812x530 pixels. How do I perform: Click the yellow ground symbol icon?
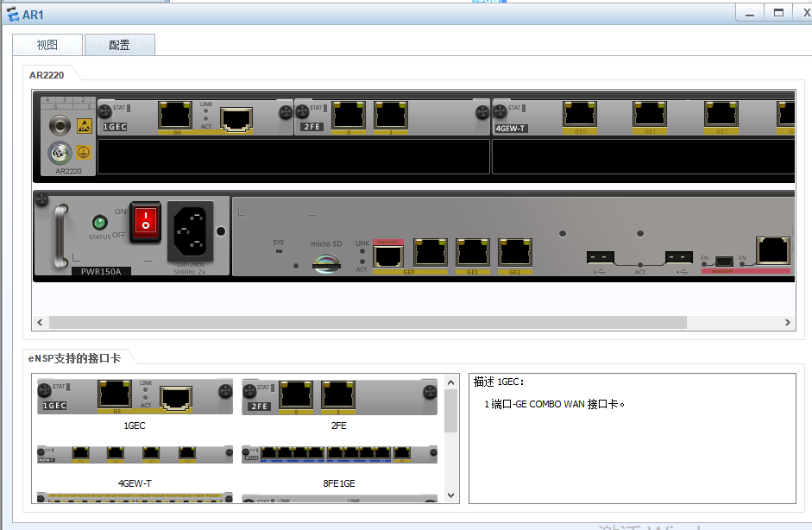84,152
